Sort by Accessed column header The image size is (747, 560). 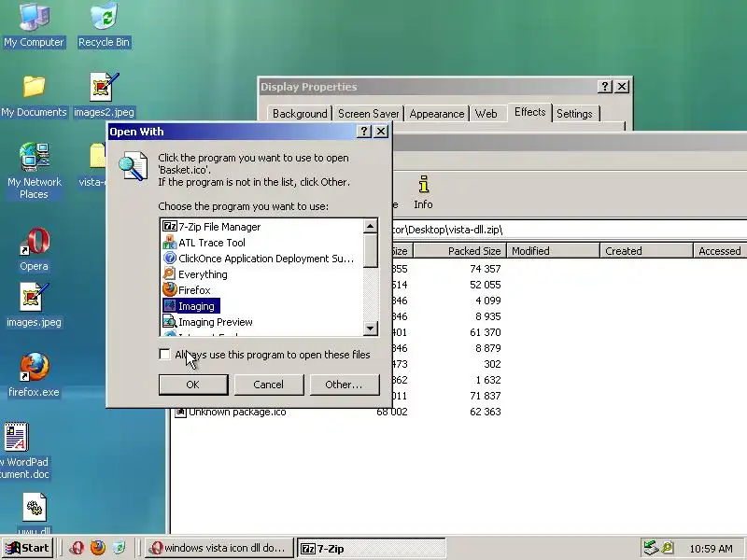720,251
